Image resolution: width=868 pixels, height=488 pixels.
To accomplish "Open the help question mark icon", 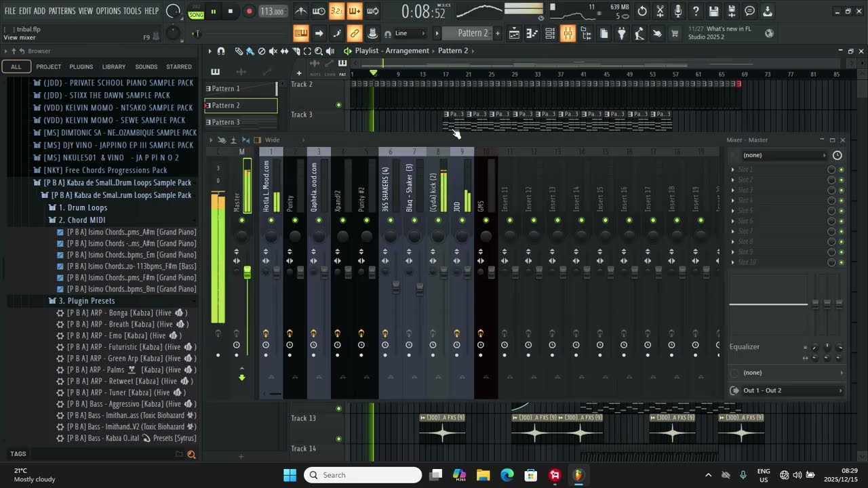I will pos(696,11).
